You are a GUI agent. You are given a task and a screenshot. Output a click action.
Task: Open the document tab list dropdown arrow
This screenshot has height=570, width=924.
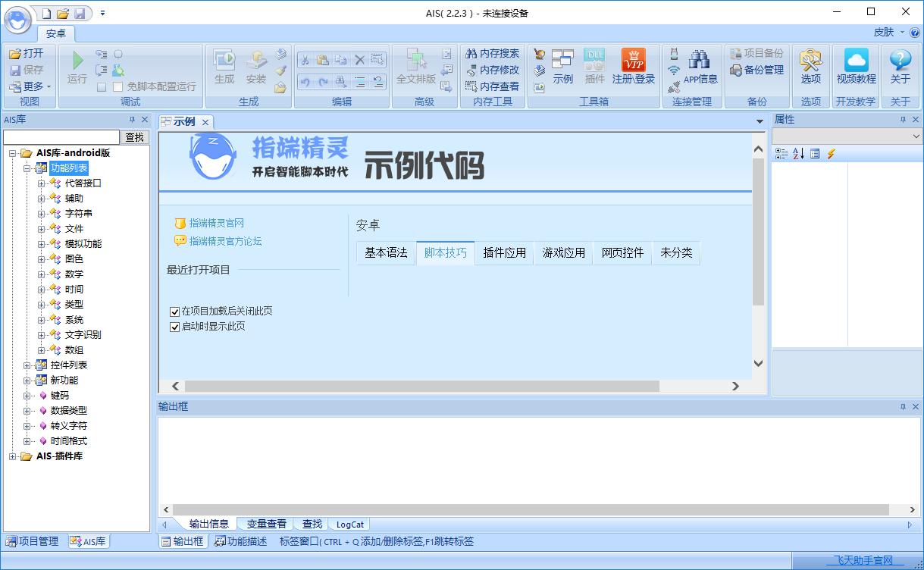[x=760, y=121]
